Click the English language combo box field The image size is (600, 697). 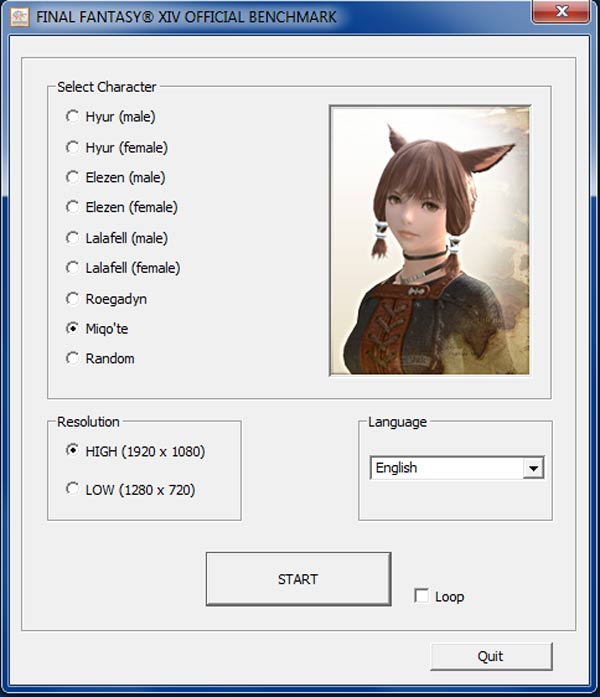point(457,468)
